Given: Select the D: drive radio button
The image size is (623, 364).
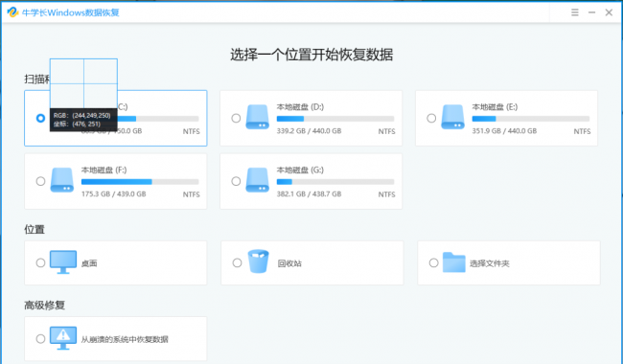Looking at the screenshot, I should [x=236, y=118].
